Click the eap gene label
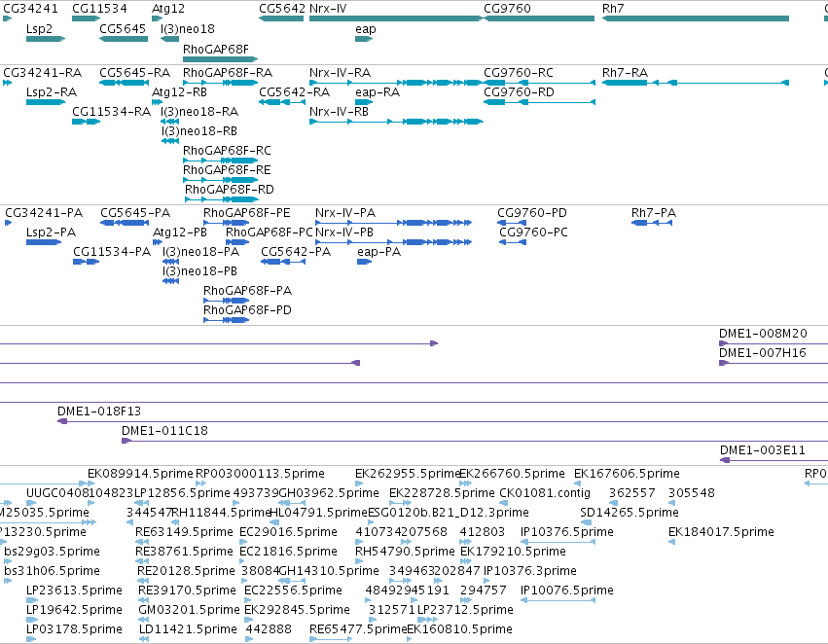 pos(366,29)
